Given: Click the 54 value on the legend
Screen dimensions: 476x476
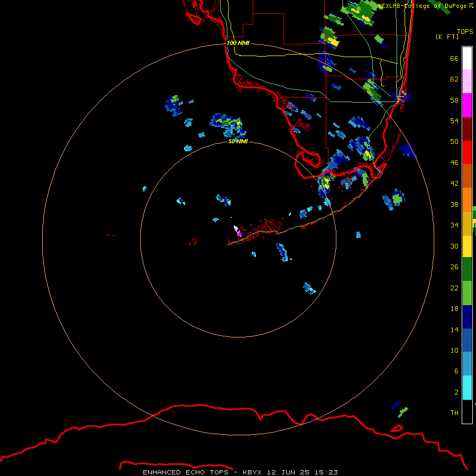Looking at the screenshot, I should 454,121.
